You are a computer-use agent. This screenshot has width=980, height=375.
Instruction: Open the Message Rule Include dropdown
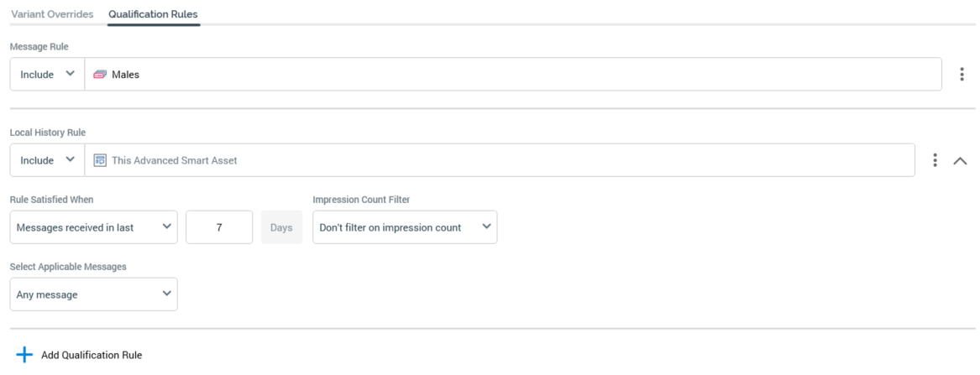pyautogui.click(x=47, y=75)
